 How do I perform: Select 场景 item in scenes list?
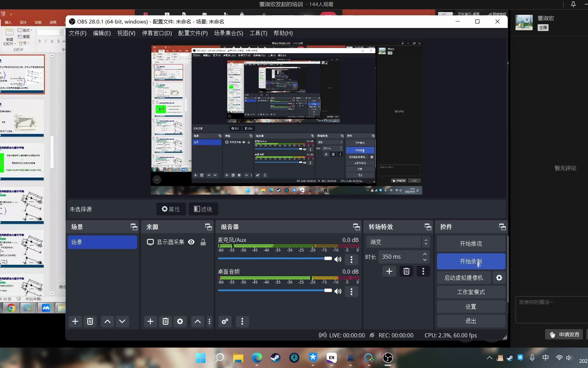pyautogui.click(x=102, y=242)
